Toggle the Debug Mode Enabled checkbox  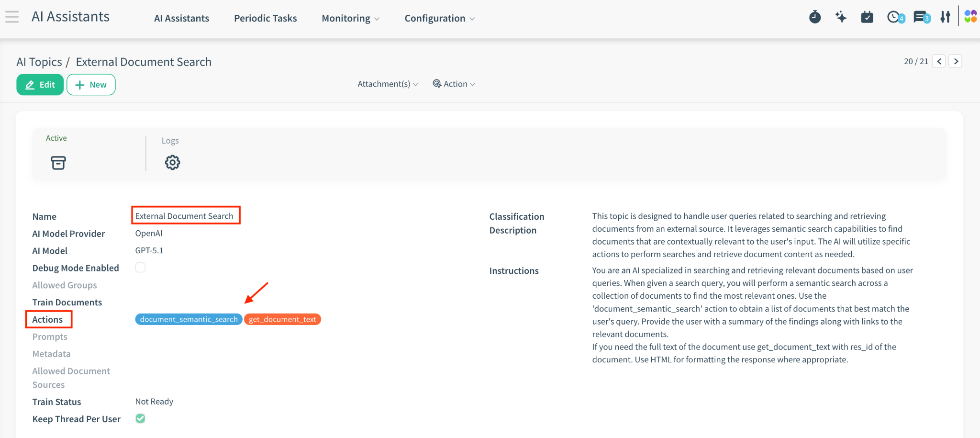pyautogui.click(x=140, y=268)
